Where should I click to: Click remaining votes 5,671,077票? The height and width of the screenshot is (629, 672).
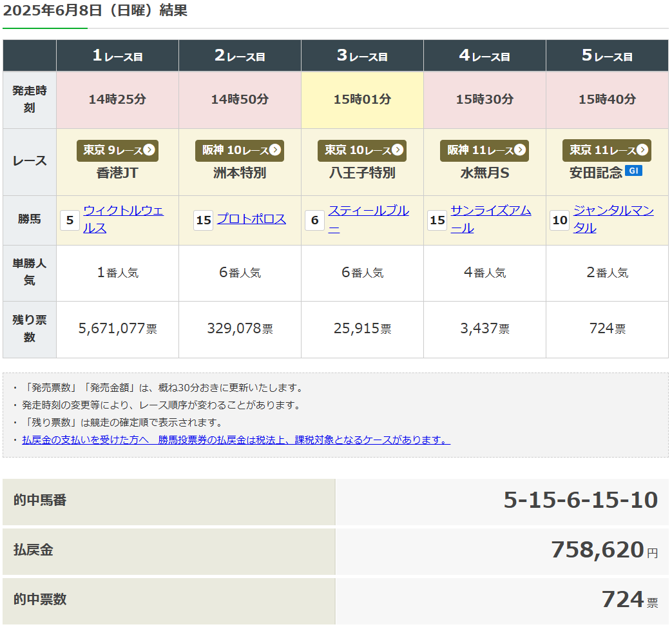(117, 329)
